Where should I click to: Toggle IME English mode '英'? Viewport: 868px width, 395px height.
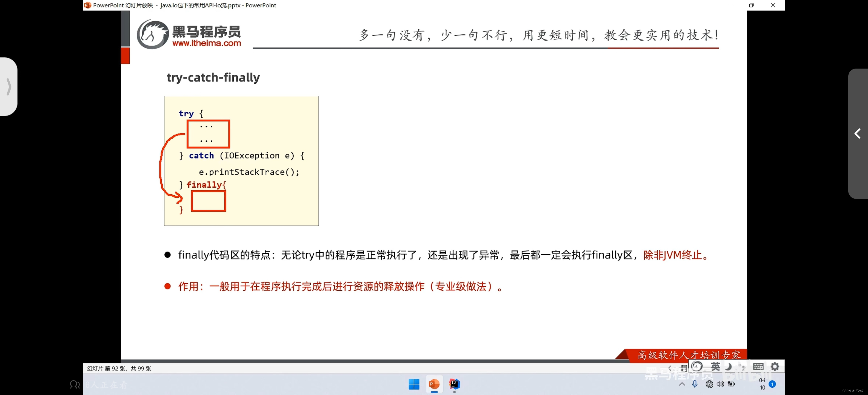(x=715, y=366)
